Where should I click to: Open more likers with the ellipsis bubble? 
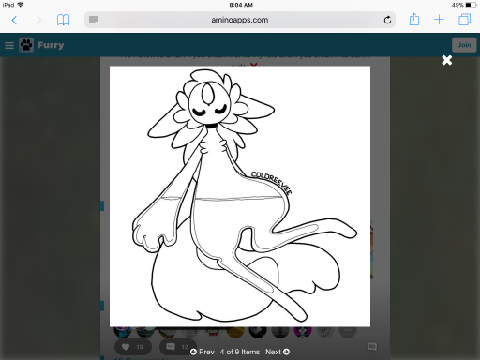[347, 331]
